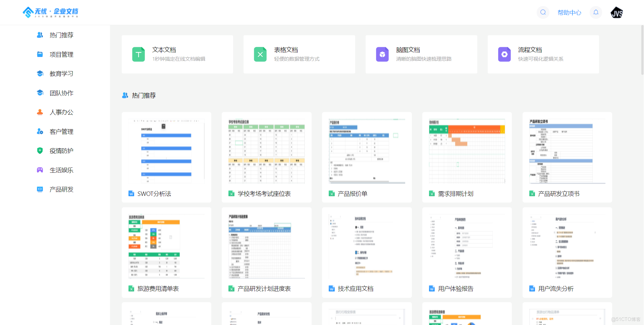The image size is (644, 325).
Task: Create a new 文本文档
Action: tap(177, 54)
